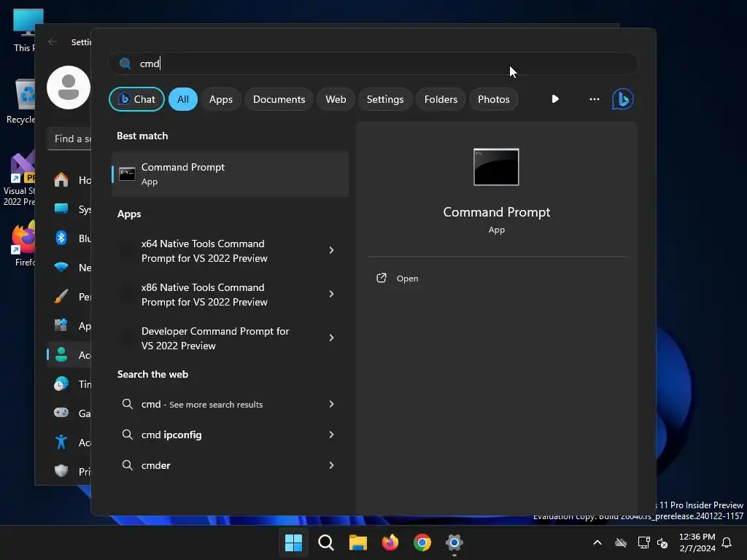Click the Apps icon in the Settings sidebar
747x560 pixels.
point(61,325)
